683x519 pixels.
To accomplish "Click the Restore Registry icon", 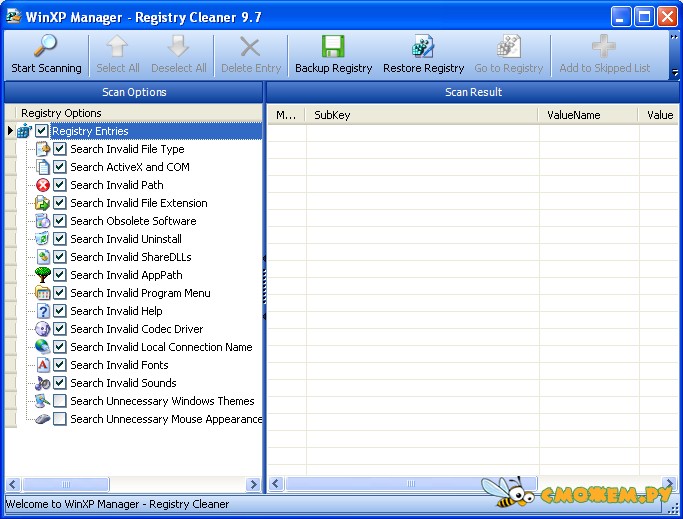I will click(423, 46).
